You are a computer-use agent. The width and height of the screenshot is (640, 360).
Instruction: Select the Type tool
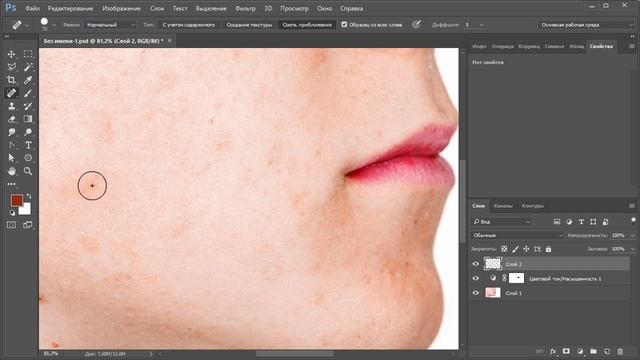pyautogui.click(x=28, y=145)
